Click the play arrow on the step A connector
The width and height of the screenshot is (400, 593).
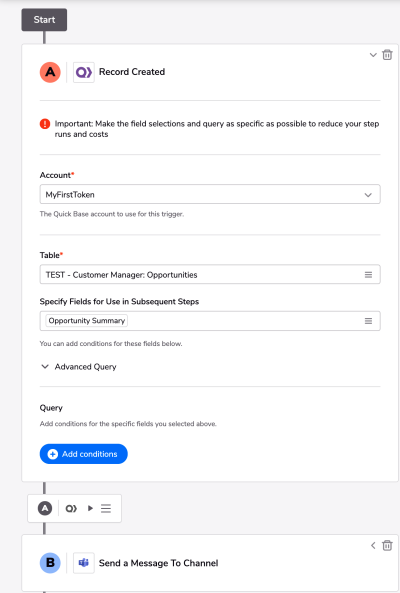[x=90, y=508]
